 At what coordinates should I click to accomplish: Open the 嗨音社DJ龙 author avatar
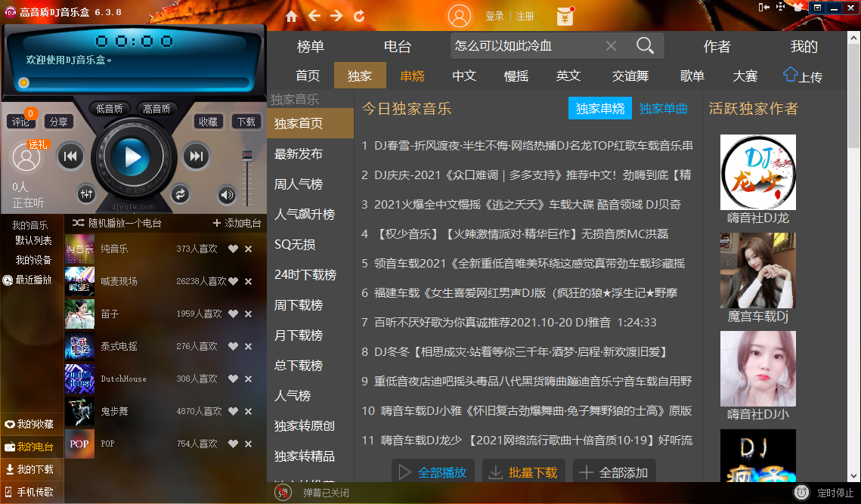point(757,172)
